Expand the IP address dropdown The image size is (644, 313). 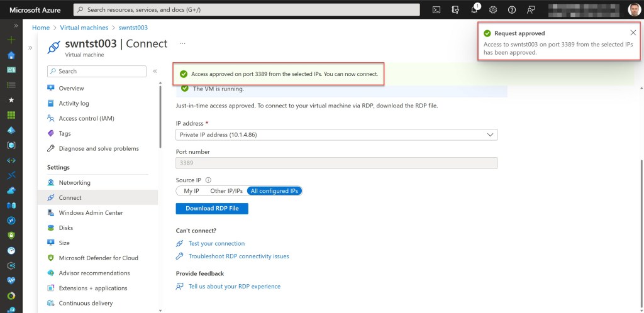click(x=336, y=135)
